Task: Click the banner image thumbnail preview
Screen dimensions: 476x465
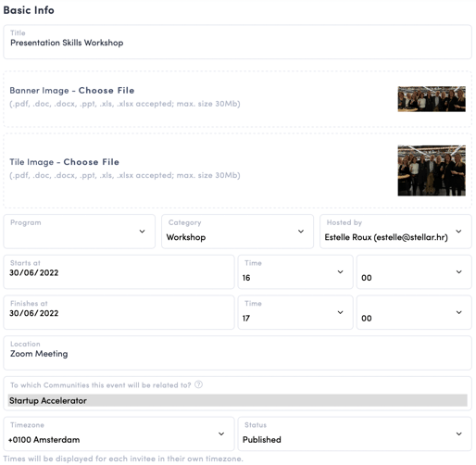Action: pos(432,99)
